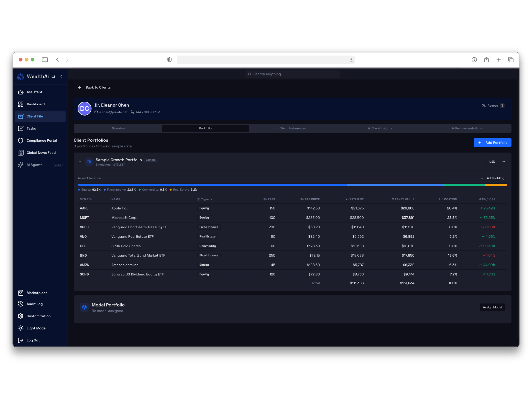Collapse the sidebar with chevron arrow
Viewport: 532px width, 399px height.
pos(61,76)
